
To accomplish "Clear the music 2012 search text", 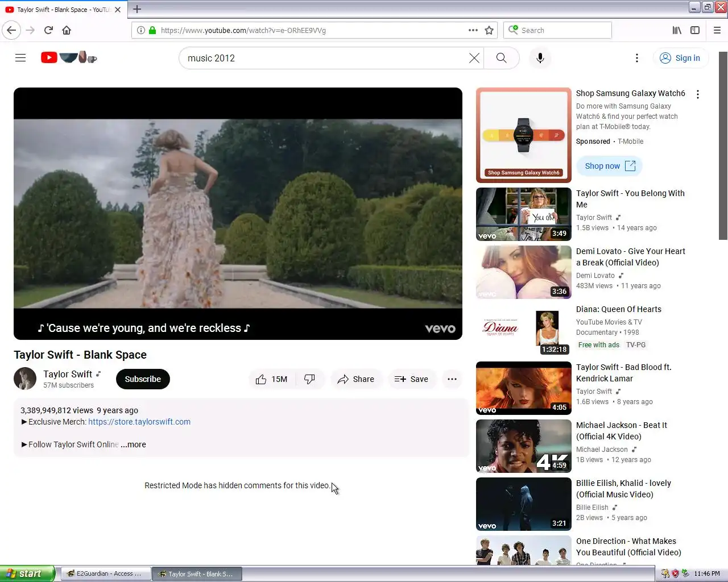I will [474, 58].
